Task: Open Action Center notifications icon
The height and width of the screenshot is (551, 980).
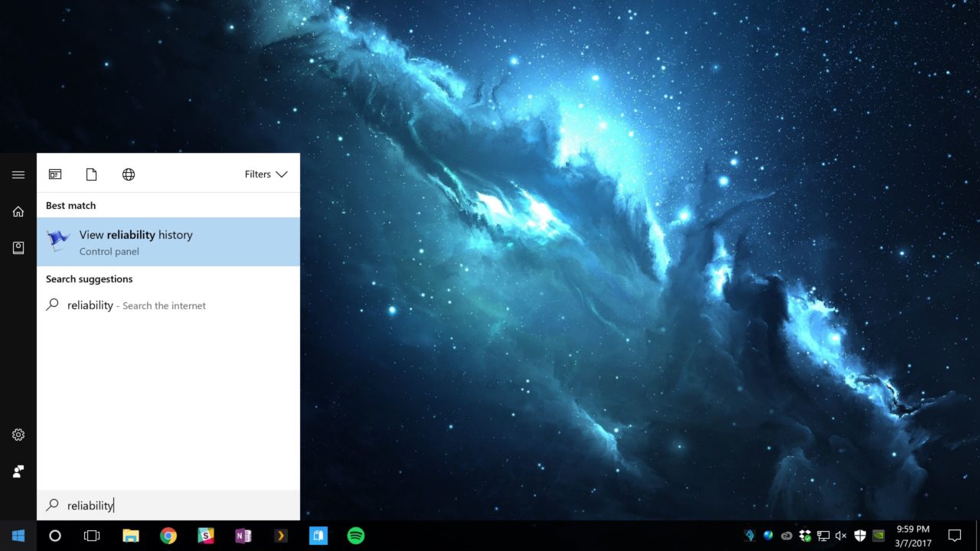Action: (955, 536)
